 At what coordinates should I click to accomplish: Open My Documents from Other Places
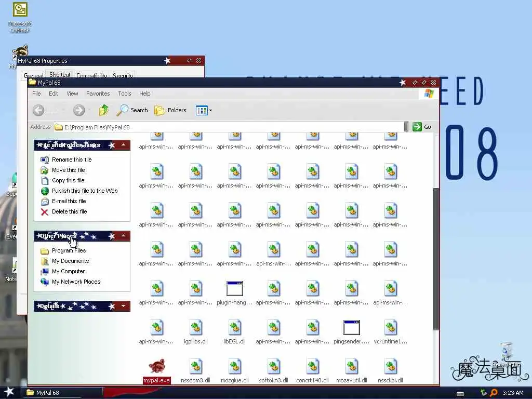point(65,261)
